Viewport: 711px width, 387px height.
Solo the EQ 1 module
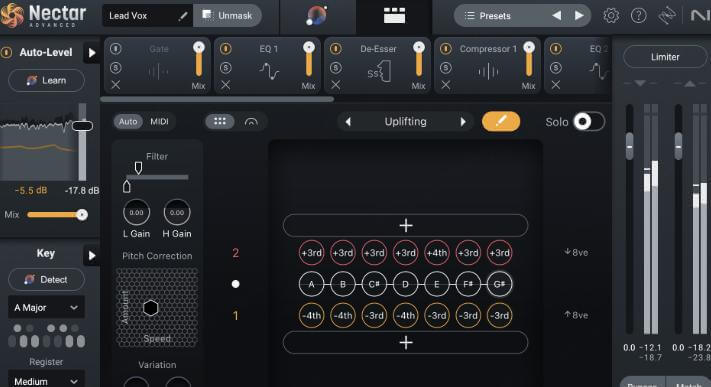tap(225, 68)
